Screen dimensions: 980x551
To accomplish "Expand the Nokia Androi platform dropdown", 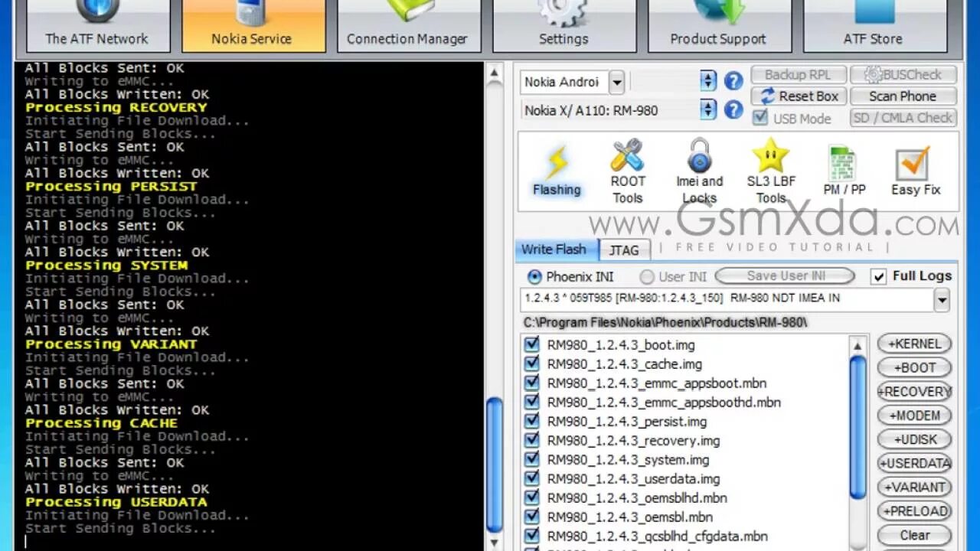I will point(616,82).
